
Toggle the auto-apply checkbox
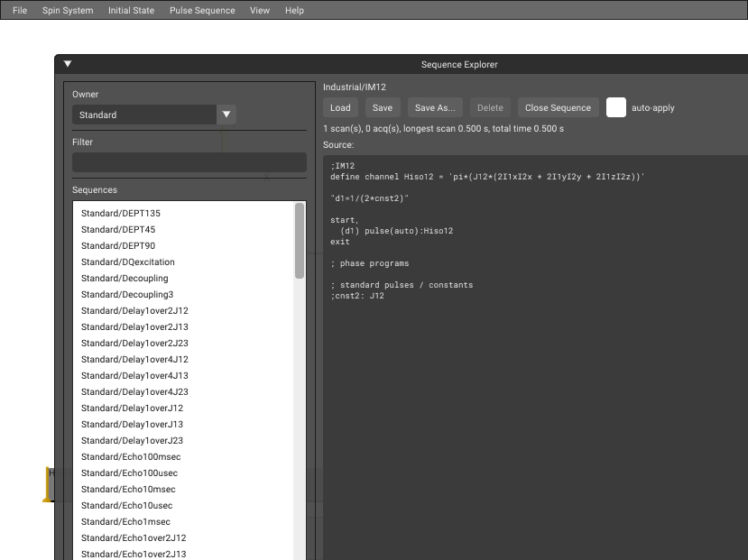pyautogui.click(x=616, y=107)
